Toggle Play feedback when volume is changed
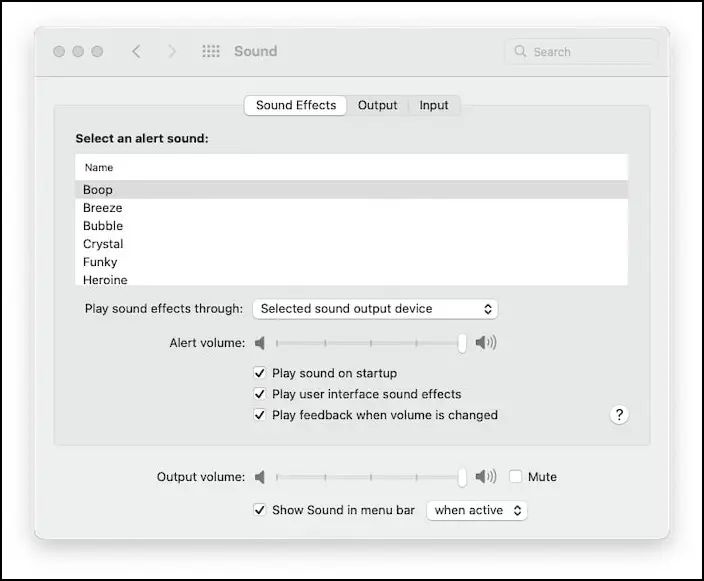This screenshot has width=704, height=581. [x=260, y=415]
